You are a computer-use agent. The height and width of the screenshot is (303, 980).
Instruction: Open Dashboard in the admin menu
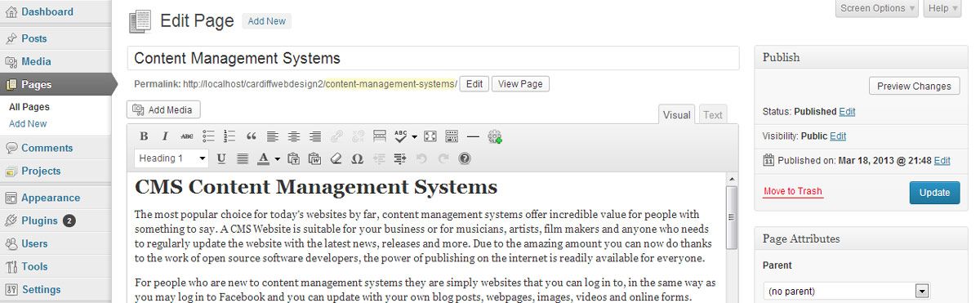(x=56, y=12)
